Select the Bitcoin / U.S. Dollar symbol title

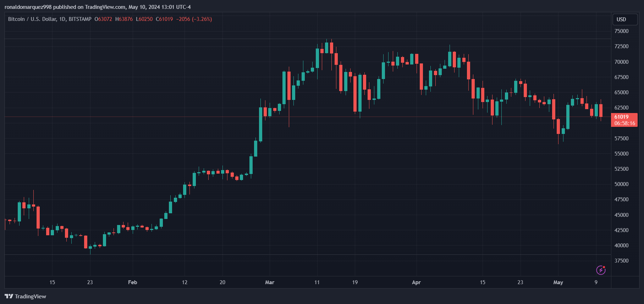[32, 19]
